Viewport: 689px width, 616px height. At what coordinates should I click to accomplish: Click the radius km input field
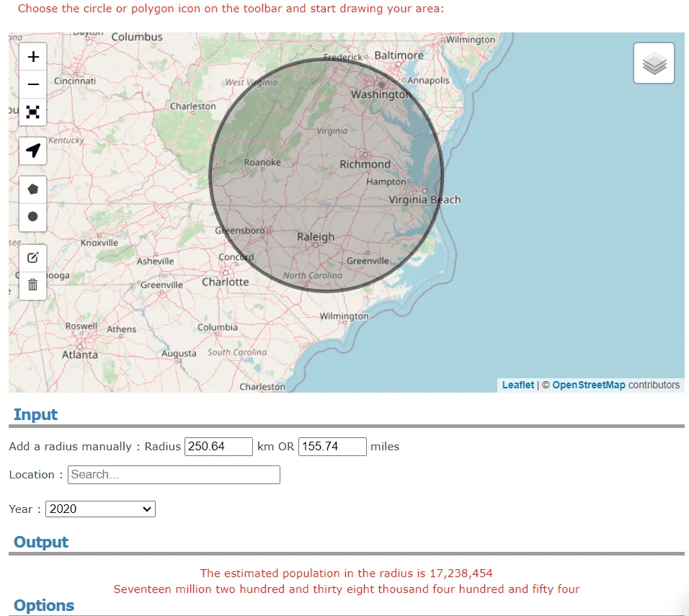click(218, 447)
